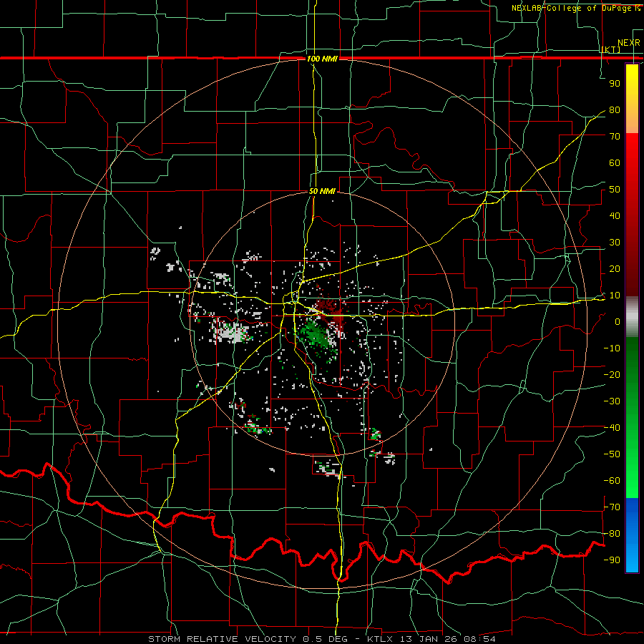Click the -90 scale value
The image size is (644, 644).
click(x=612, y=560)
